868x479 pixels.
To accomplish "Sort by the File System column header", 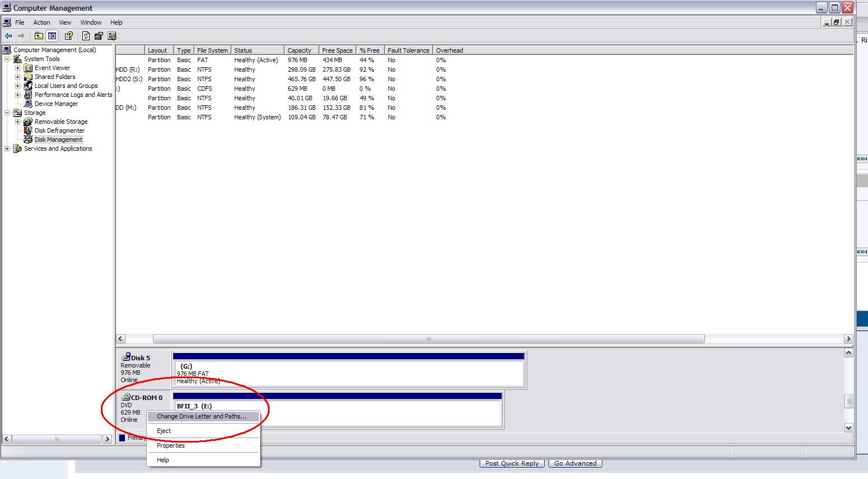I will click(212, 50).
